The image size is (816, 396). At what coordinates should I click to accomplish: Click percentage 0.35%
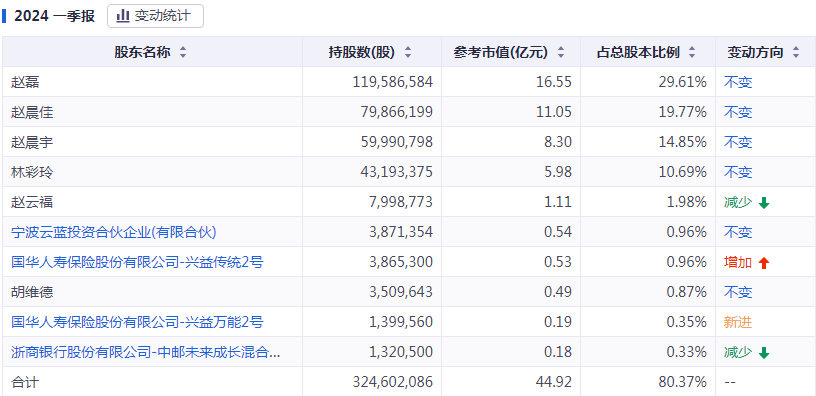click(686, 322)
